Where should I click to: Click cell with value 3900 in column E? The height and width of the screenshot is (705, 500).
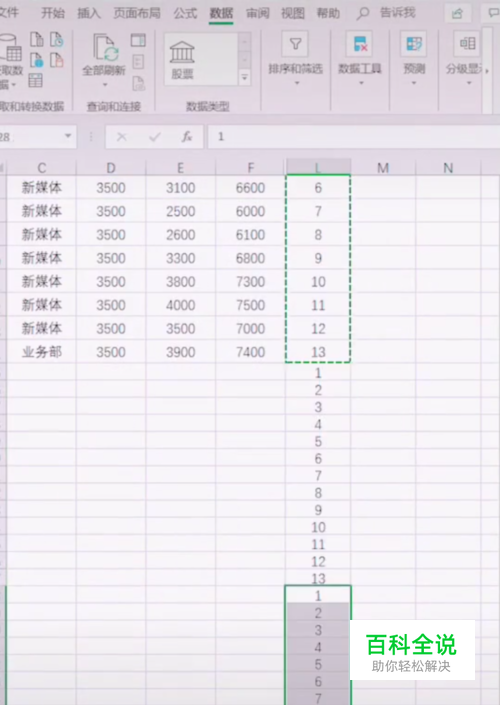point(180,352)
